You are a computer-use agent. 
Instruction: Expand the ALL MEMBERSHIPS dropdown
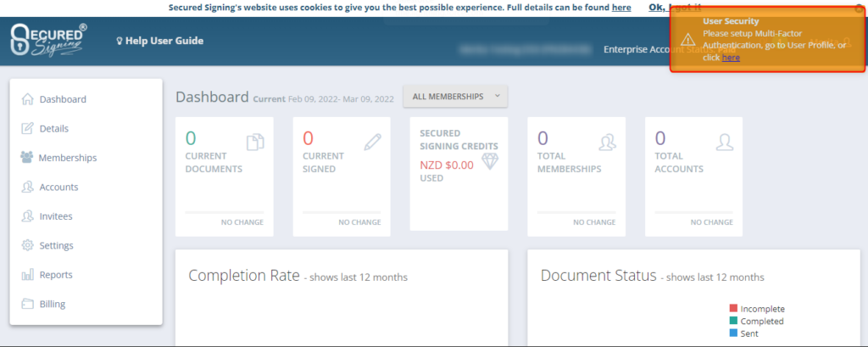[x=455, y=97]
